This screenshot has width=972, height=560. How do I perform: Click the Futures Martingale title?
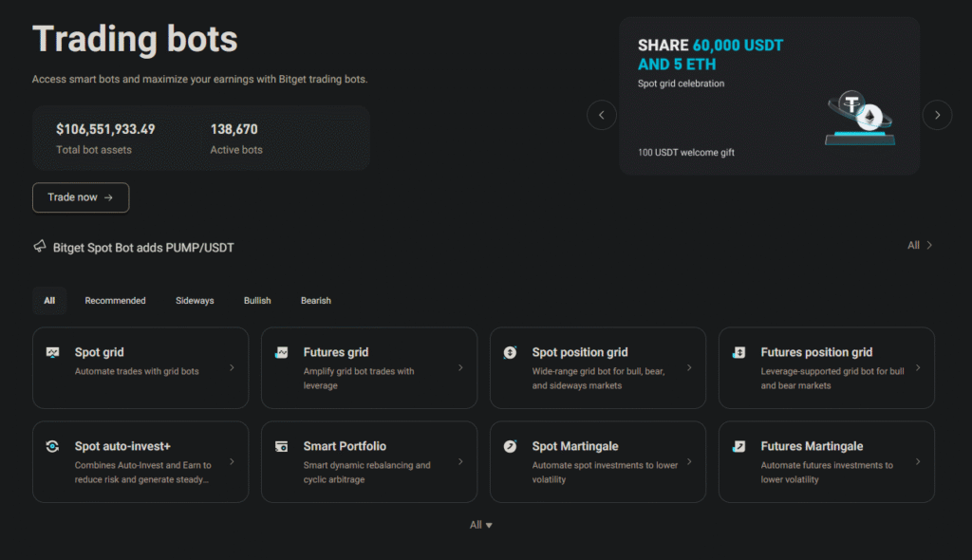coord(813,446)
